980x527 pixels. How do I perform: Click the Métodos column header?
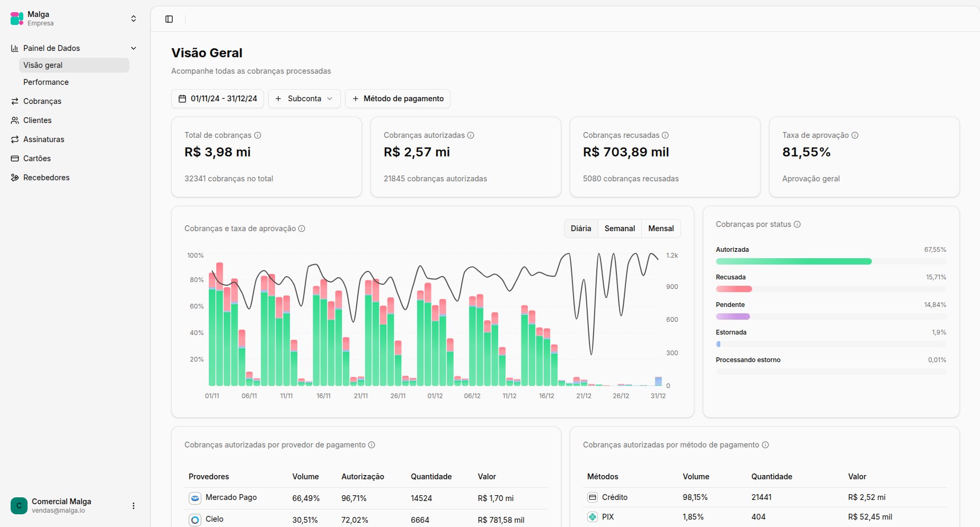pos(603,477)
